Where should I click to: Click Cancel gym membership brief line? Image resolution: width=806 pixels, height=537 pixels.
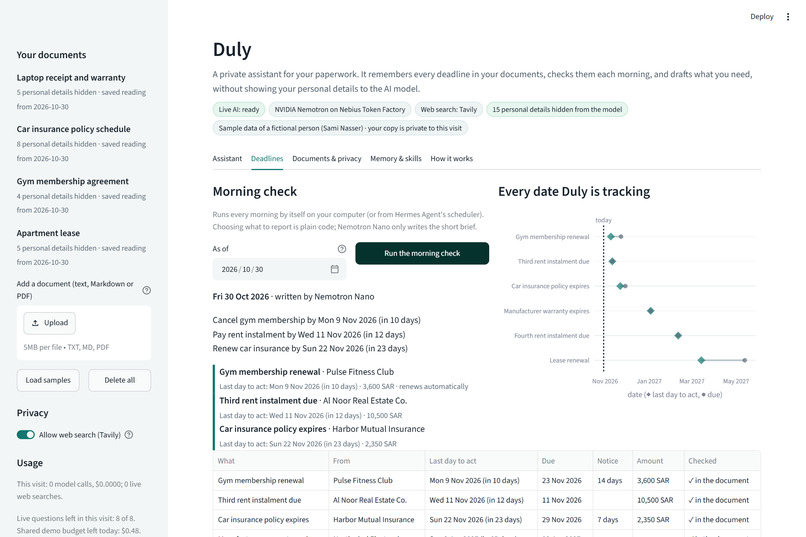pyautogui.click(x=316, y=320)
